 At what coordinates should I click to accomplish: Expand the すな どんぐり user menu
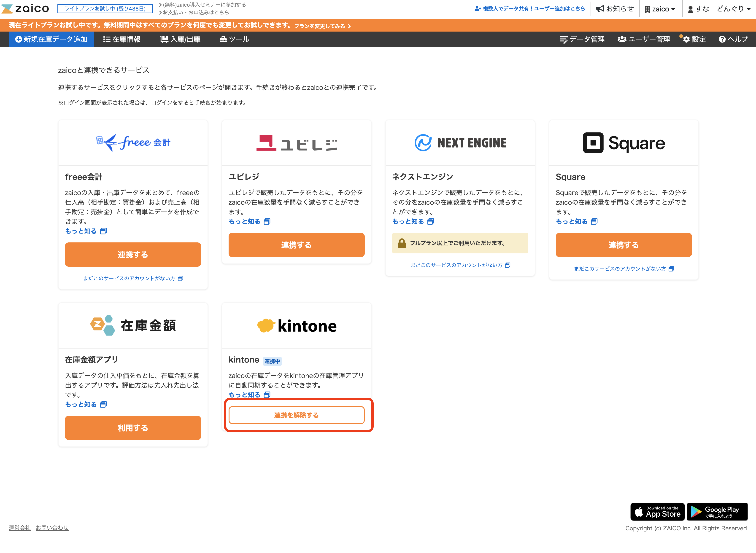719,9
